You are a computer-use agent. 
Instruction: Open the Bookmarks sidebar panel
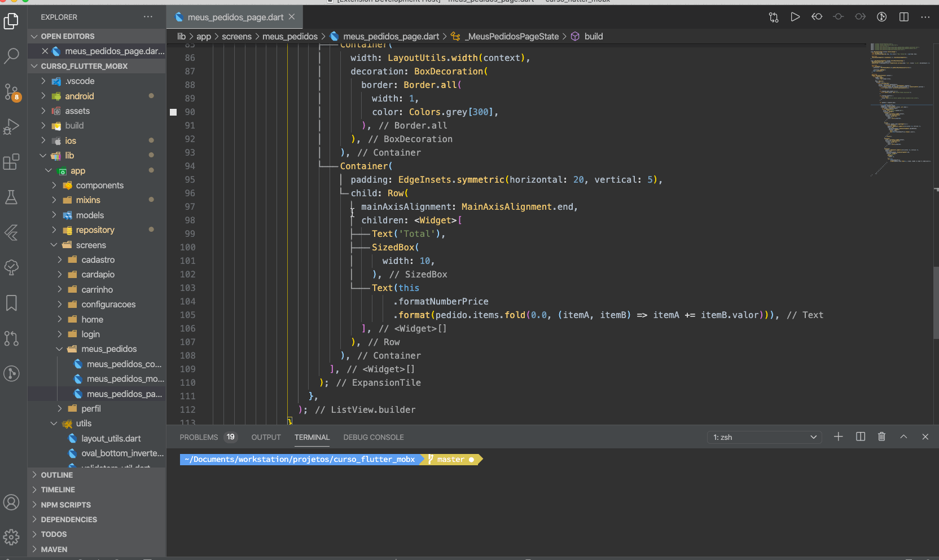[x=12, y=303]
